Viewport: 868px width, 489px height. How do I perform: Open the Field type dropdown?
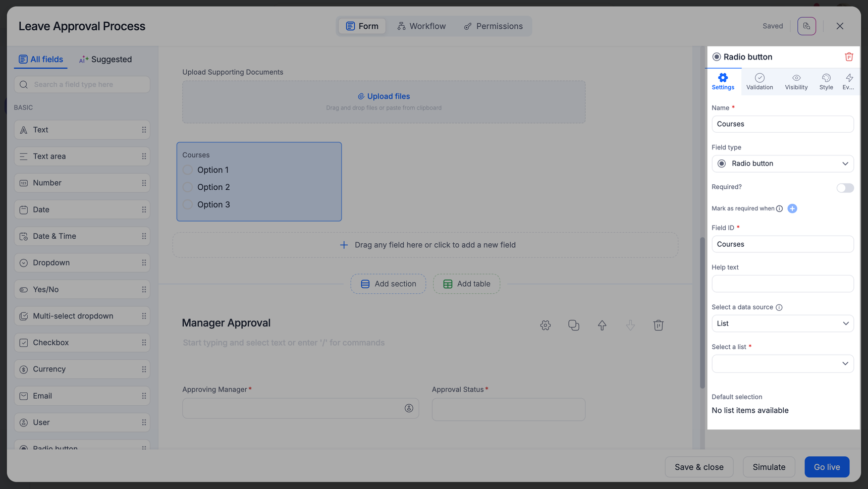pyautogui.click(x=782, y=164)
